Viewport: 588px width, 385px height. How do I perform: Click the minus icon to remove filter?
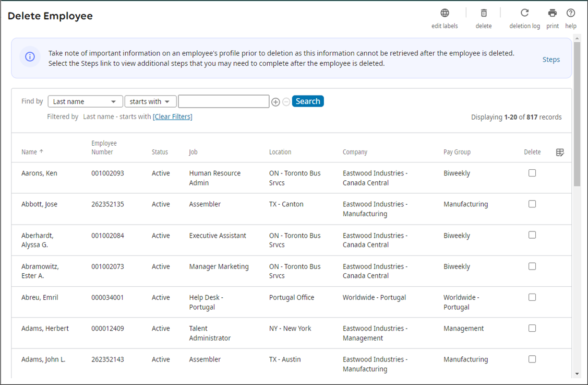[286, 102]
